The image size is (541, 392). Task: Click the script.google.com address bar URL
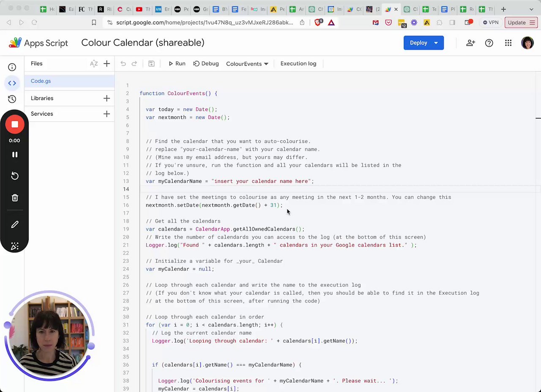[x=205, y=22]
